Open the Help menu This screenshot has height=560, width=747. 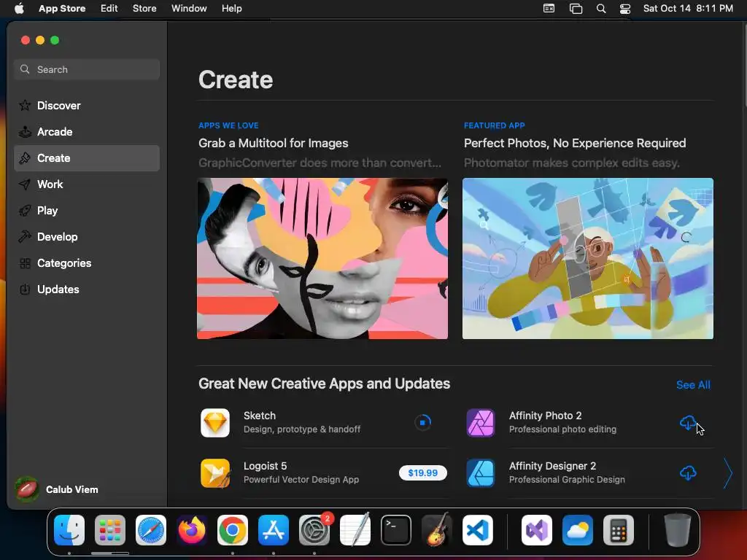231,9
